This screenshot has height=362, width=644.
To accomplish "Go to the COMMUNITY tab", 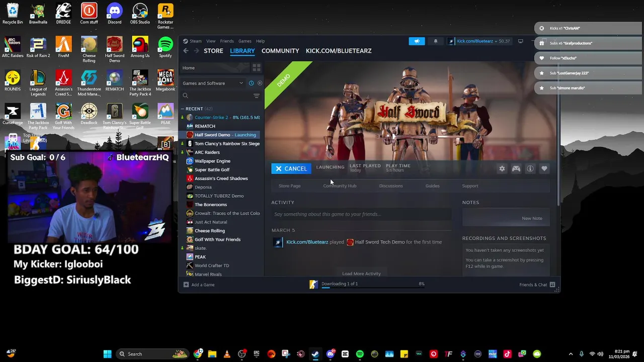I will 280,51.
